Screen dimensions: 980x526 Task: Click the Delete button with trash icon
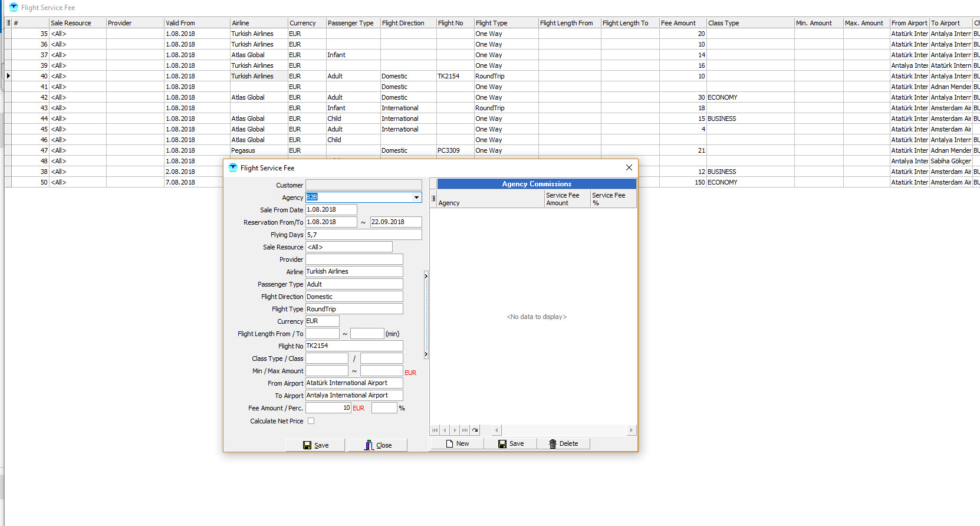click(563, 443)
